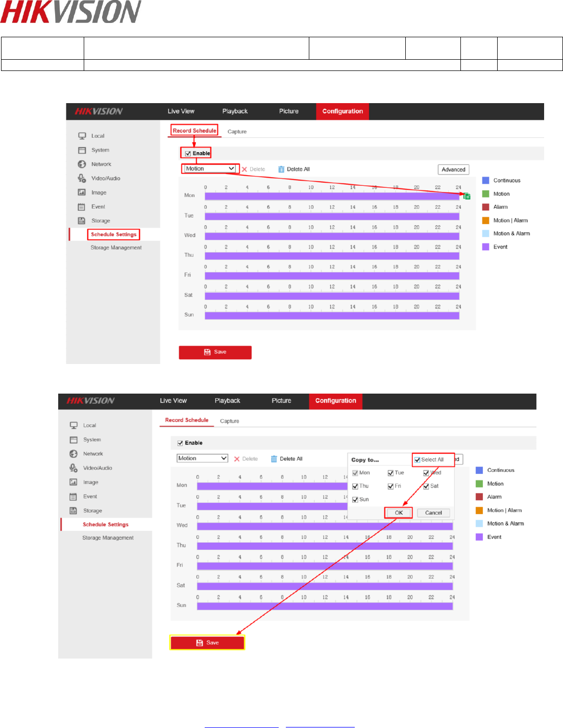Screen dimensions: 563x728
Task: Select Schedule Settings in second screenshot sidebar
Action: pos(106,524)
